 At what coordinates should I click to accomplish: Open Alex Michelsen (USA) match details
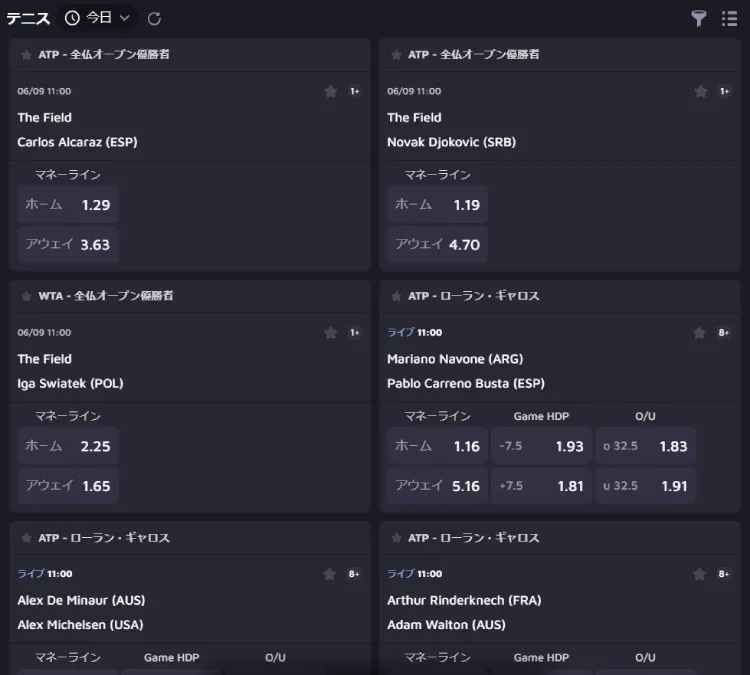pos(80,625)
